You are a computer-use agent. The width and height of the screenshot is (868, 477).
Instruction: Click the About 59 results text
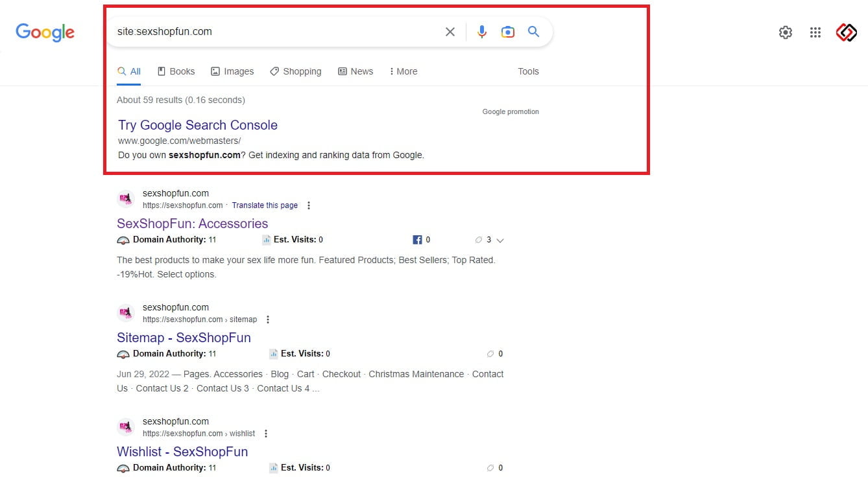point(181,100)
